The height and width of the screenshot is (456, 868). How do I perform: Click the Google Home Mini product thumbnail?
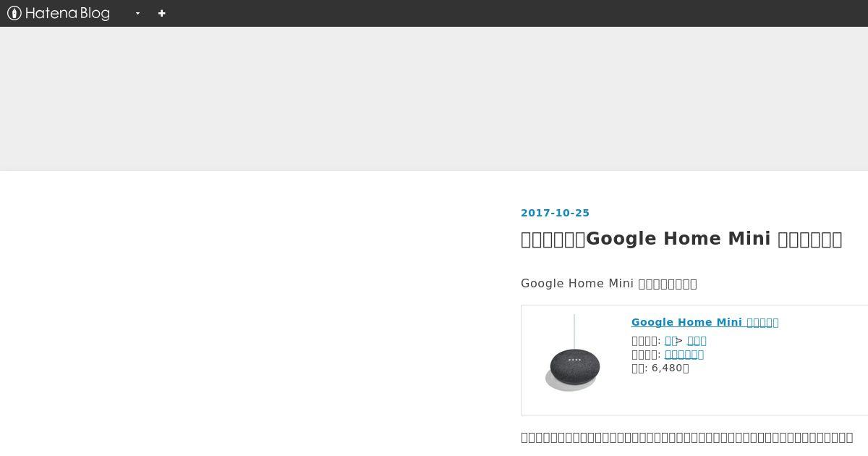click(572, 355)
